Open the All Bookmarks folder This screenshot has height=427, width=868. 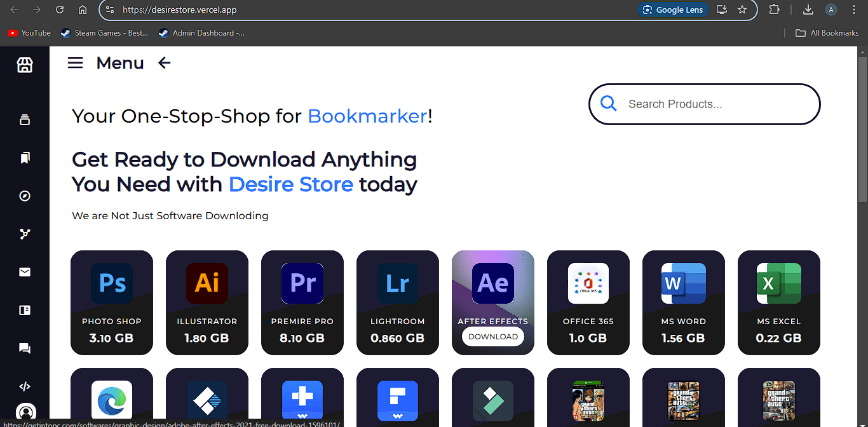827,33
